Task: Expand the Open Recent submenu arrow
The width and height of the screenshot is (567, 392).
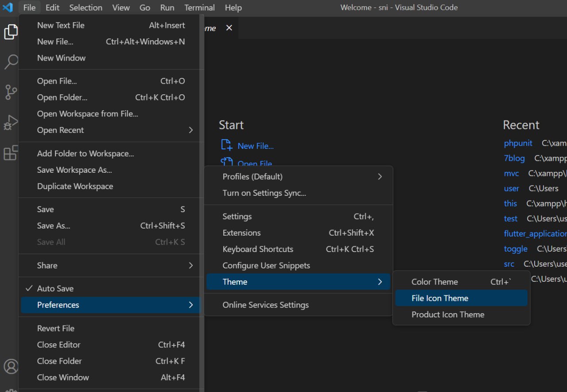Action: click(191, 130)
